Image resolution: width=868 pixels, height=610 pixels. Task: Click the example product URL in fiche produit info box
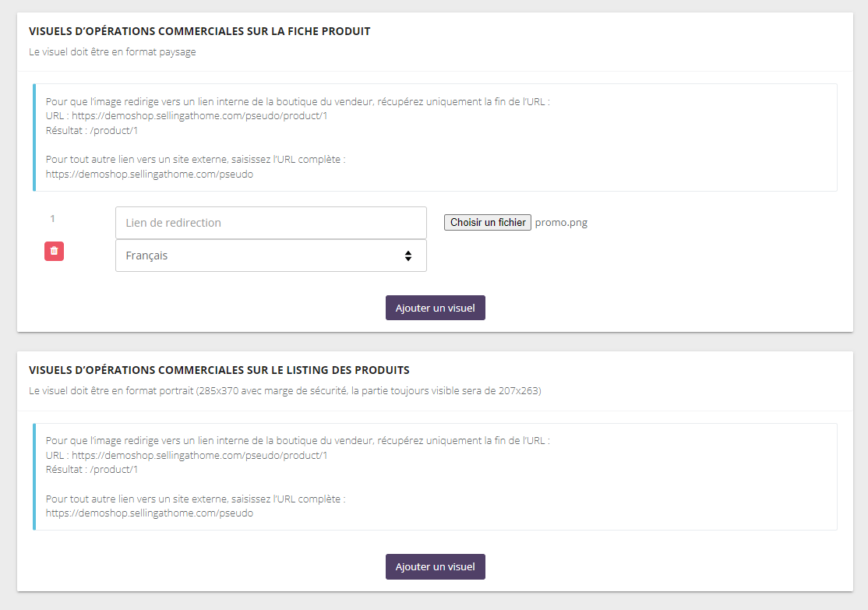pyautogui.click(x=199, y=116)
